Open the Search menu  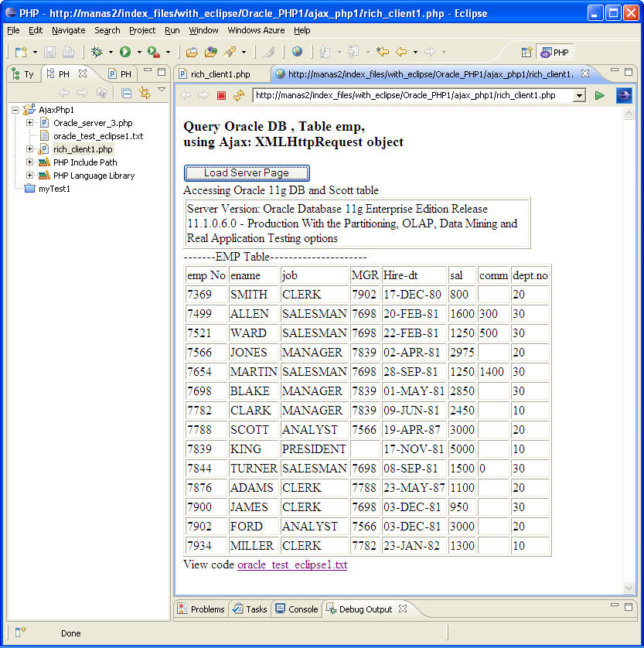pos(107,30)
